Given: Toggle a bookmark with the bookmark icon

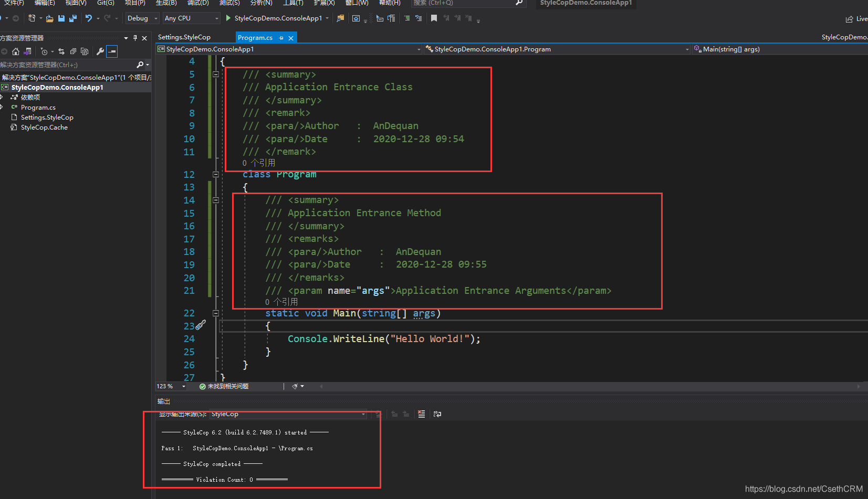Looking at the screenshot, I should (434, 18).
